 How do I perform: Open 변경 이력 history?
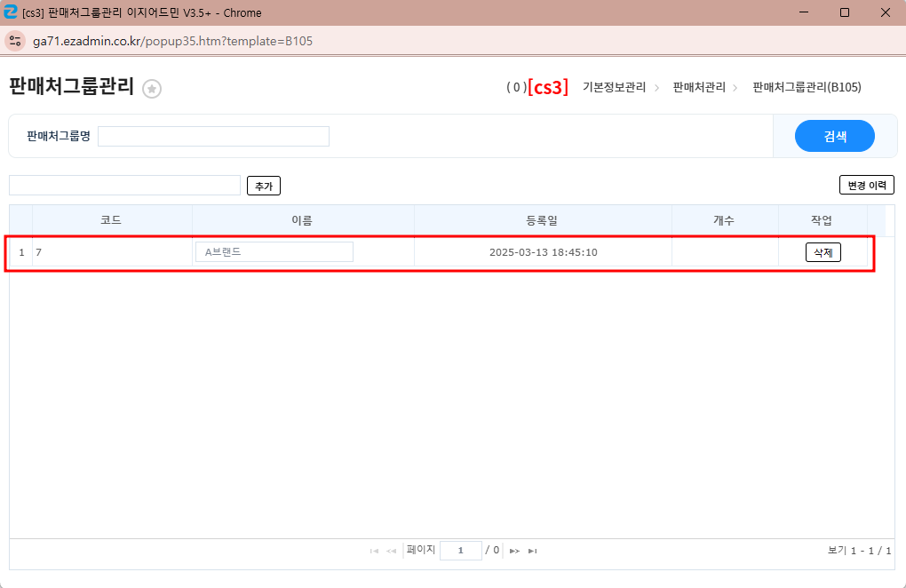click(866, 185)
